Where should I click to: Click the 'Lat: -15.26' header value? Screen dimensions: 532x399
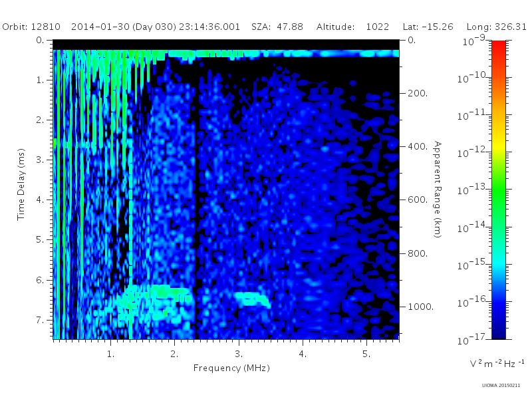[x=428, y=27]
